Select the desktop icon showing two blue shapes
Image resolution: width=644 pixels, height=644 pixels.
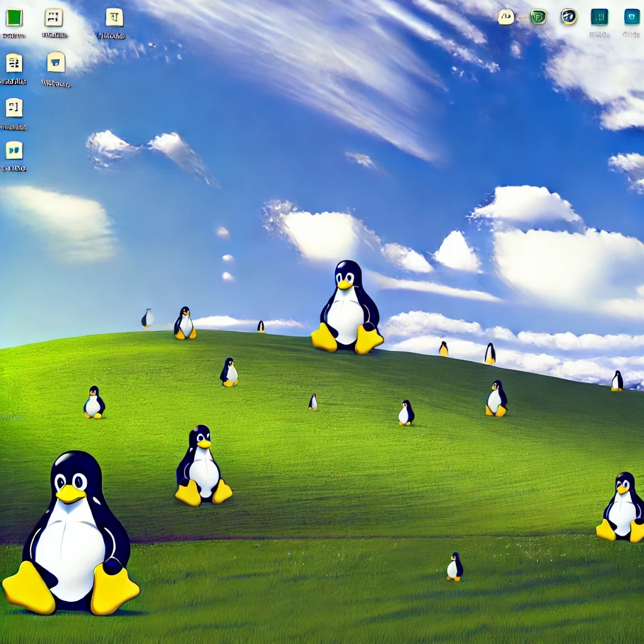(x=14, y=150)
